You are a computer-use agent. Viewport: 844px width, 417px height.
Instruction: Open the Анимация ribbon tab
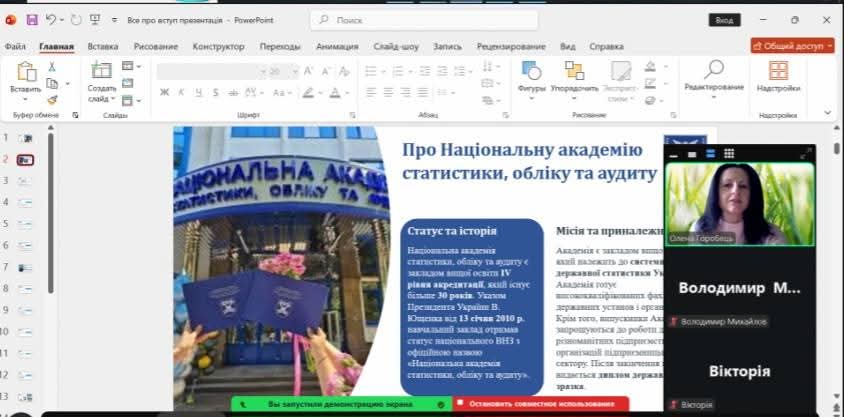tap(337, 46)
